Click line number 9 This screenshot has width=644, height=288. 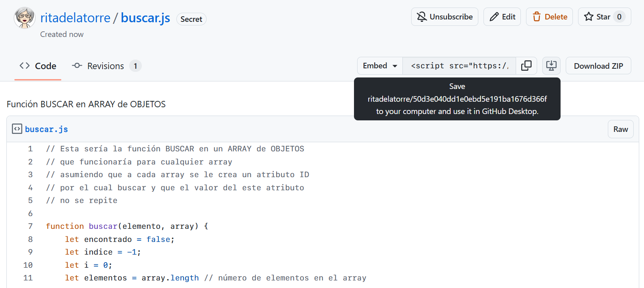click(x=30, y=252)
